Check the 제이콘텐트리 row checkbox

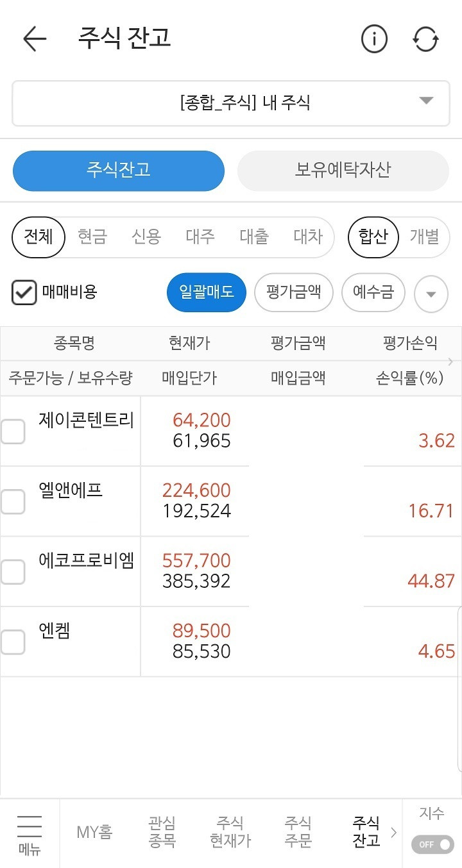point(13,431)
